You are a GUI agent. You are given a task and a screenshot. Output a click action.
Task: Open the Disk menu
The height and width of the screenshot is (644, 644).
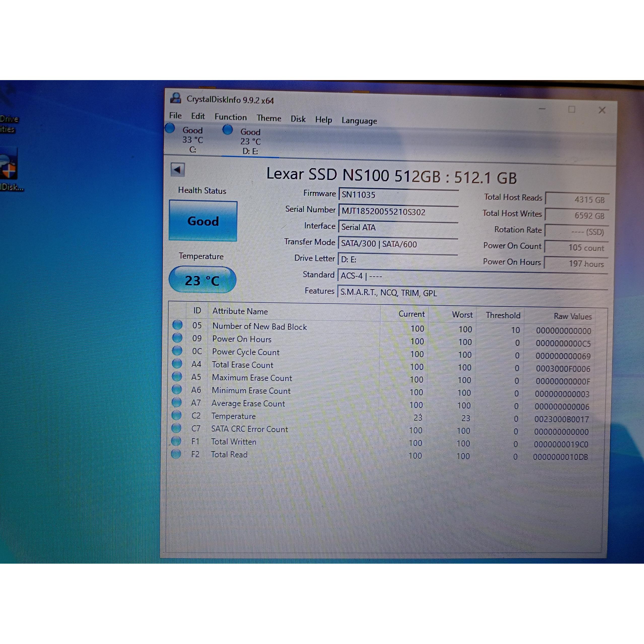pos(298,119)
